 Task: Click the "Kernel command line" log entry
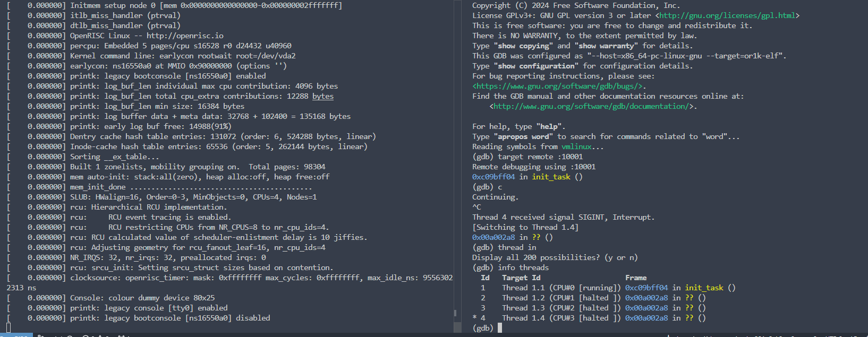[x=151, y=56]
